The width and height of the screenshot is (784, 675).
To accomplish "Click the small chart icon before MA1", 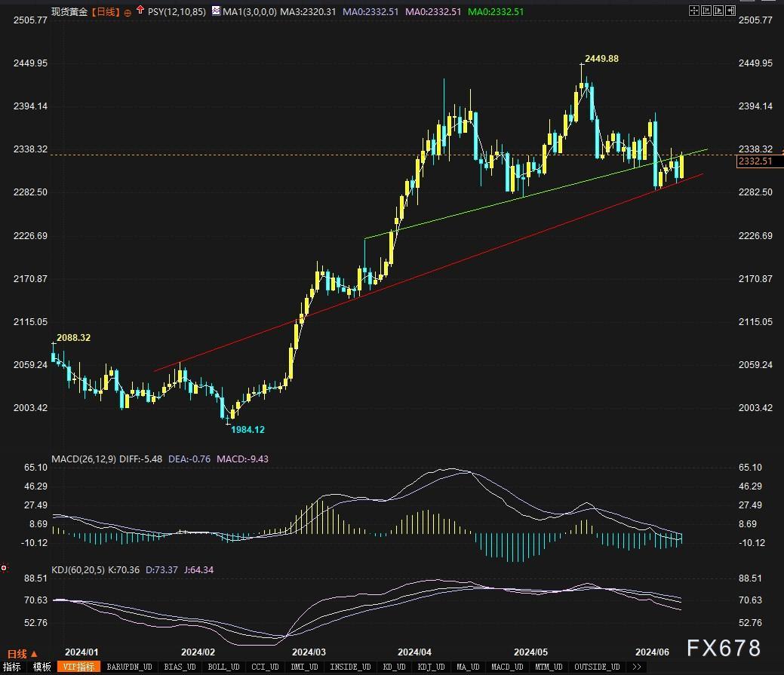I will point(216,11).
